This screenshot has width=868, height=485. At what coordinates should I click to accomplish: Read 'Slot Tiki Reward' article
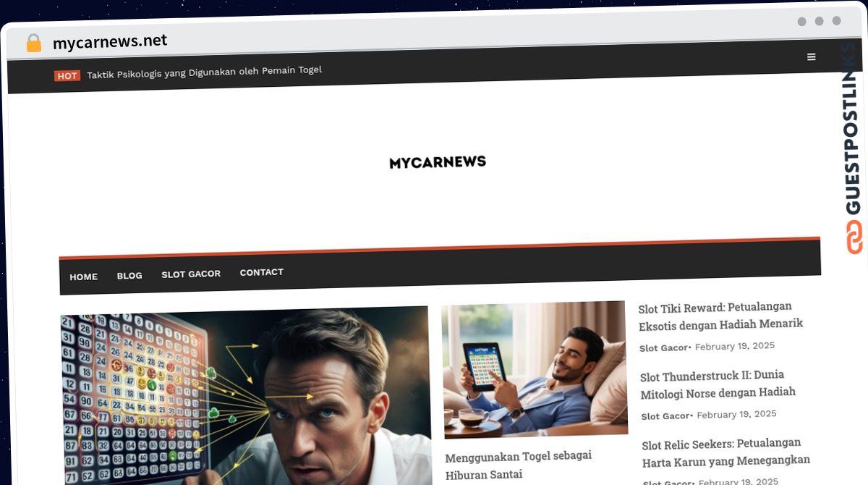click(720, 316)
